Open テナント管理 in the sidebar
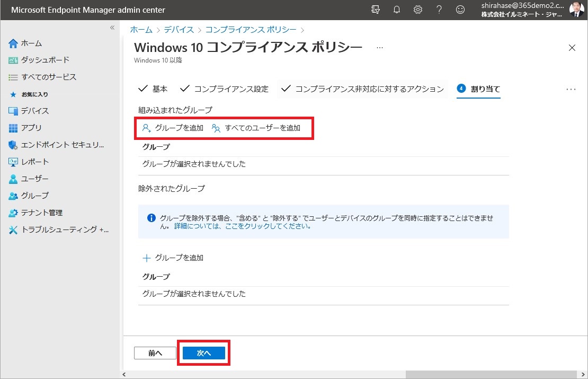Viewport: 588px width, 379px height. click(x=42, y=213)
